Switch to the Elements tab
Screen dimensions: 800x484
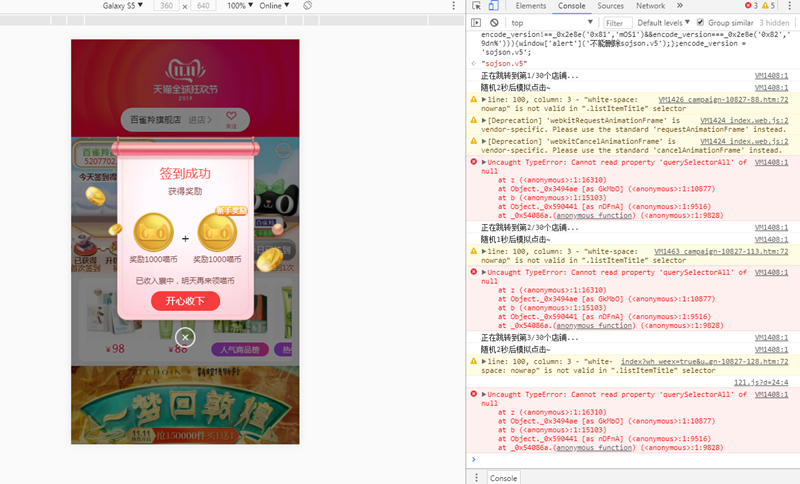coord(530,6)
